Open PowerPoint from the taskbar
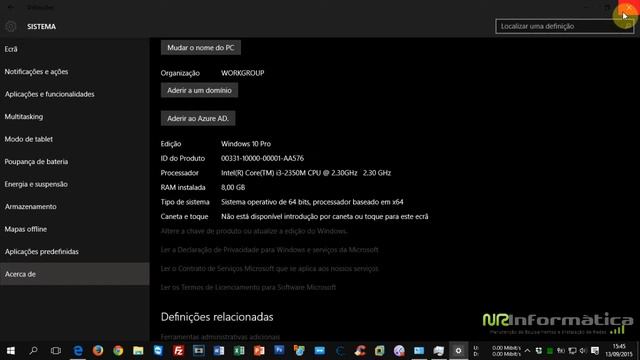The image size is (640, 360). [259, 351]
